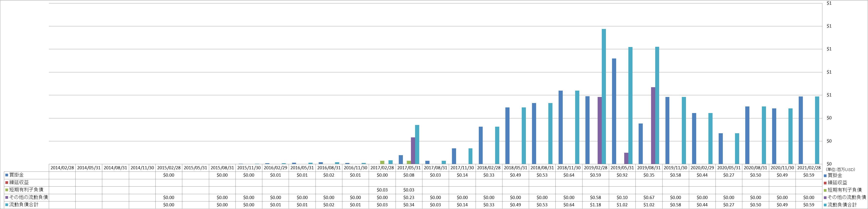The image size is (868, 209).
Task: Click the purple bar for 2019/08/31
Action: tap(653, 126)
